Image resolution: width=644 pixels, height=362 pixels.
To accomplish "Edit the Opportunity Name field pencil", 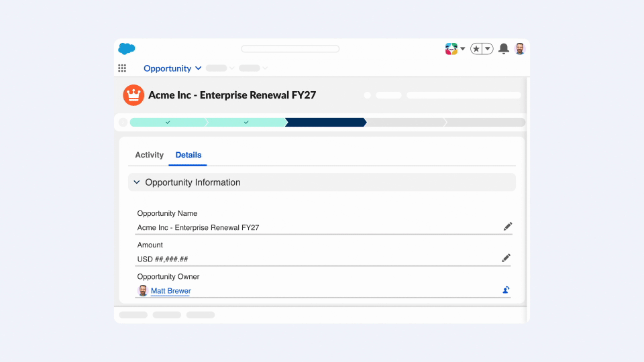I will [x=508, y=227].
